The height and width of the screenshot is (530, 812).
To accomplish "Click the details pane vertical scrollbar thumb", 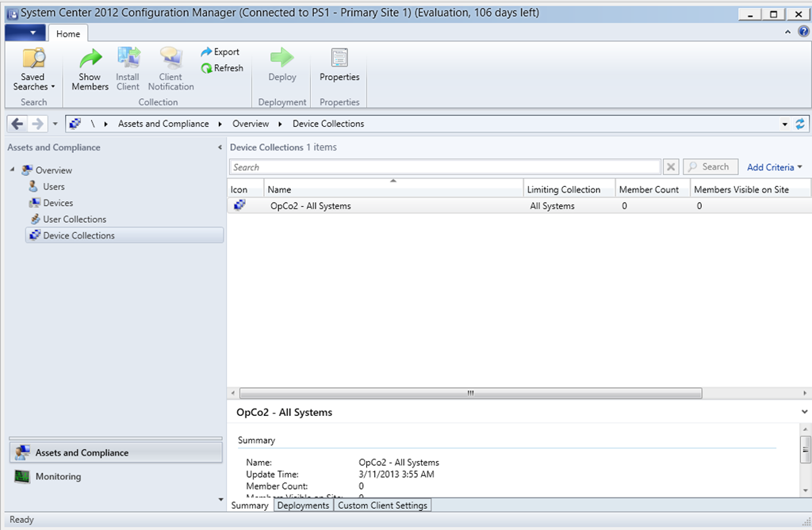I will pos(805,449).
